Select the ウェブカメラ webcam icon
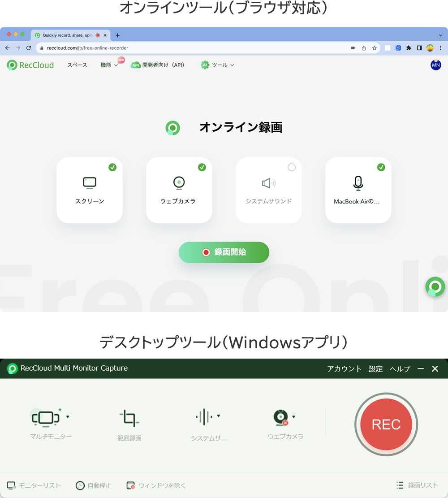Screen dimensions: 448x498 click(179, 183)
